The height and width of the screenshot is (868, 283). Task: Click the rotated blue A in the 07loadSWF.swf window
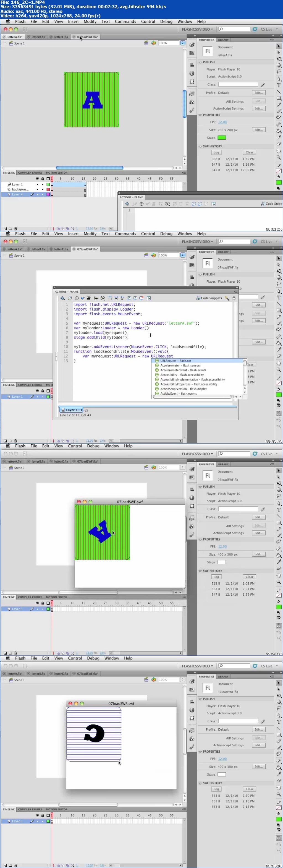tap(100, 531)
